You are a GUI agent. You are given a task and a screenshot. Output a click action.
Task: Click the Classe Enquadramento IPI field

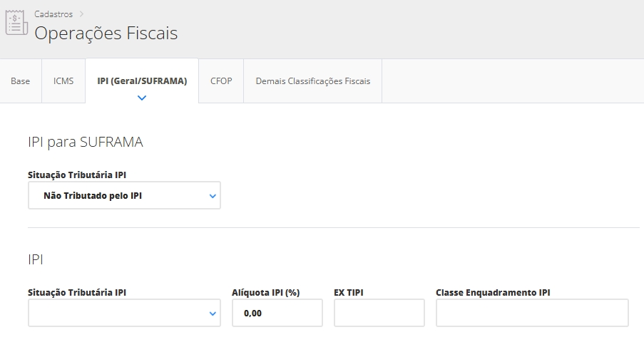(x=532, y=313)
